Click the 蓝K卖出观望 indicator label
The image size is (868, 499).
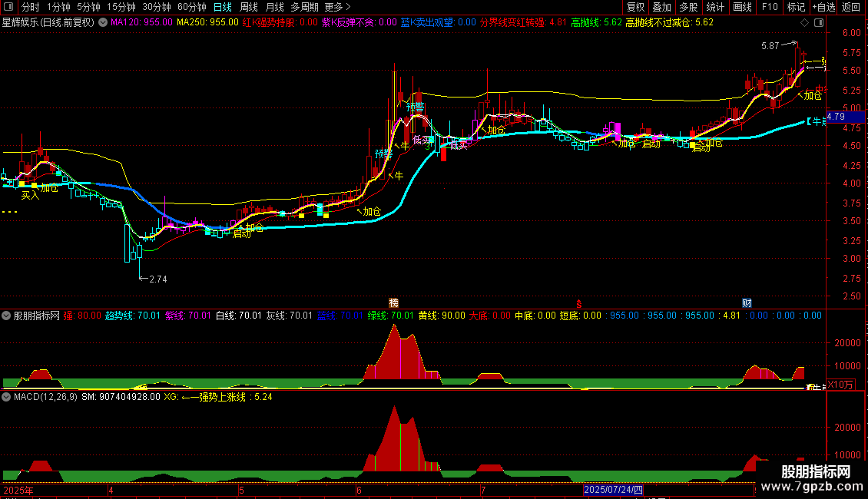point(439,23)
